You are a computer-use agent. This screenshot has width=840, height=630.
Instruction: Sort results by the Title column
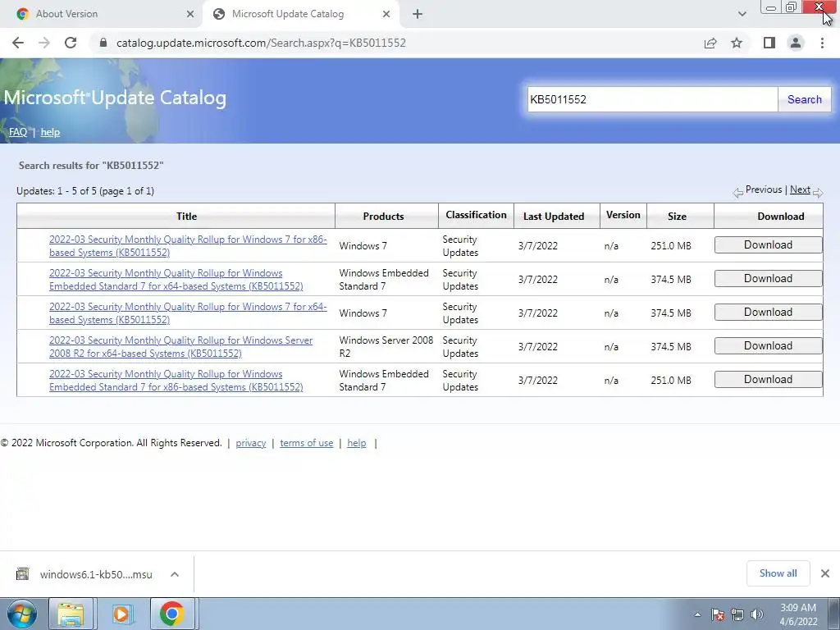pyautogui.click(x=186, y=216)
